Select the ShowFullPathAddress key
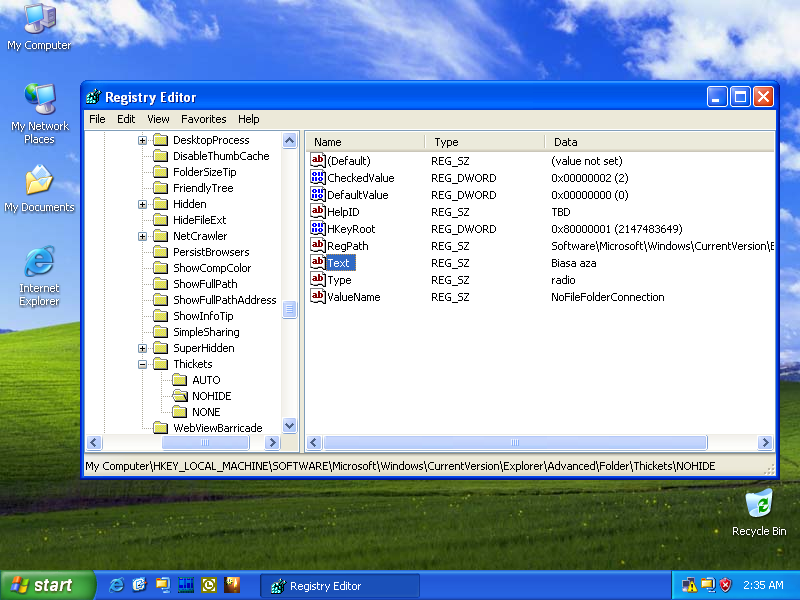The width and height of the screenshot is (800, 600). pos(224,300)
